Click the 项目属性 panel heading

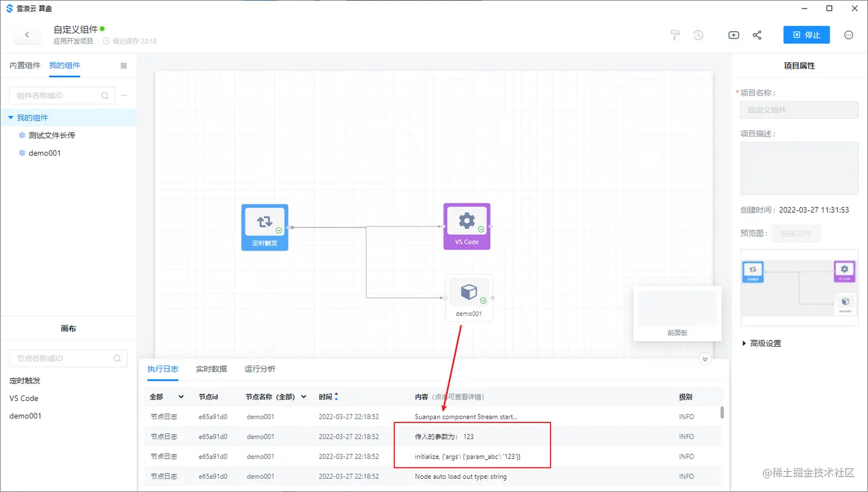[799, 66]
